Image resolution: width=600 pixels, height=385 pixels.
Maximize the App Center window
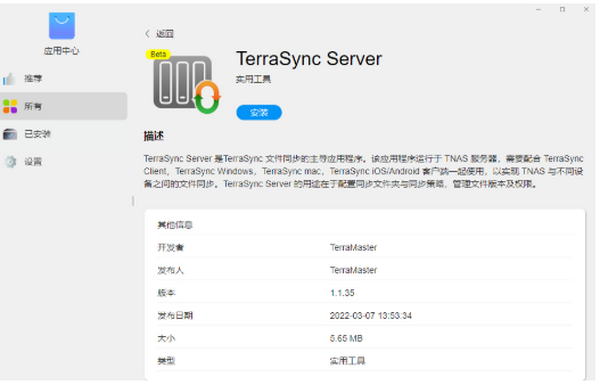point(562,9)
